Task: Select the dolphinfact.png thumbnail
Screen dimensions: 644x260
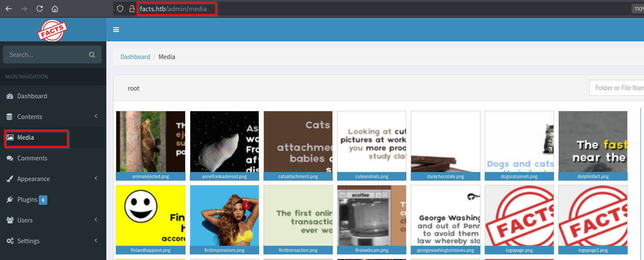Action: [x=593, y=146]
